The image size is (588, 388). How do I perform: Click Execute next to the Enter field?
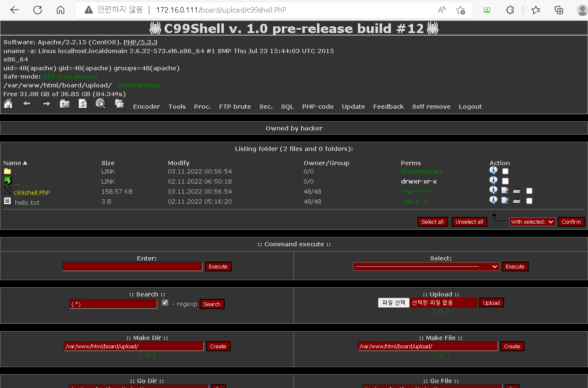click(218, 267)
